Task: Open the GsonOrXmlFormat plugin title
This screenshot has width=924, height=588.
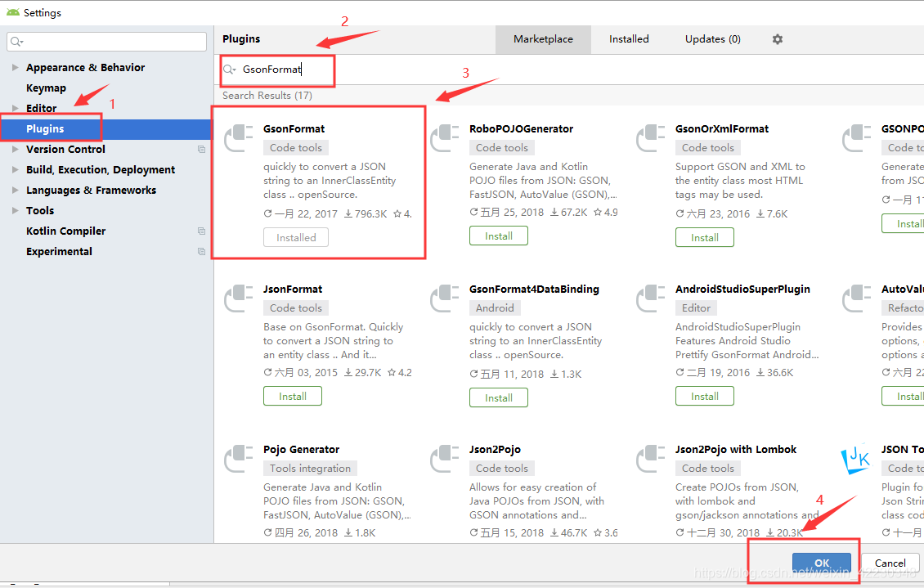Action: coord(722,129)
